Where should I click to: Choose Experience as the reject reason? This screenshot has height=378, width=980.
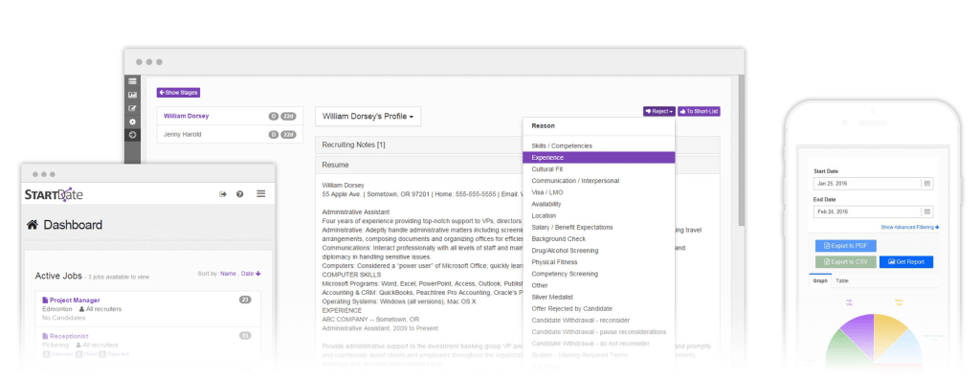click(x=599, y=158)
